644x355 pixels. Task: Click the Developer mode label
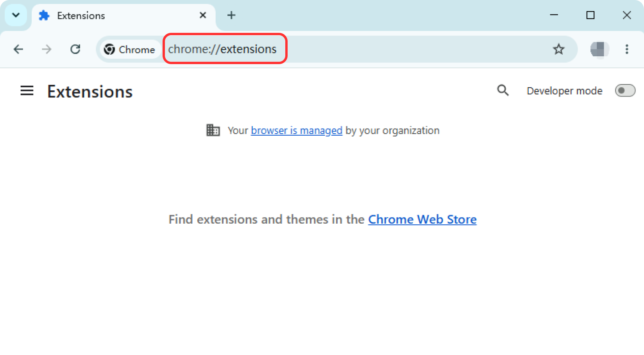pos(565,91)
